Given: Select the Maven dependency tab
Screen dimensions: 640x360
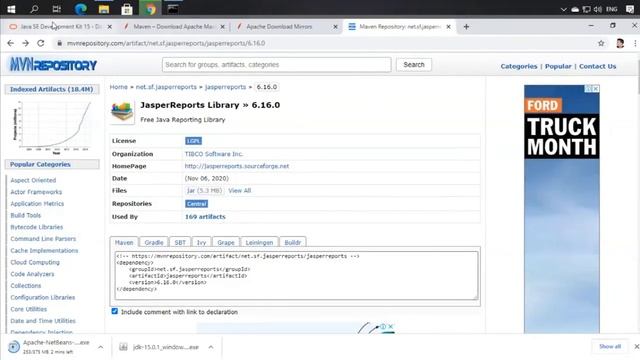Looking at the screenshot, I should [x=124, y=242].
